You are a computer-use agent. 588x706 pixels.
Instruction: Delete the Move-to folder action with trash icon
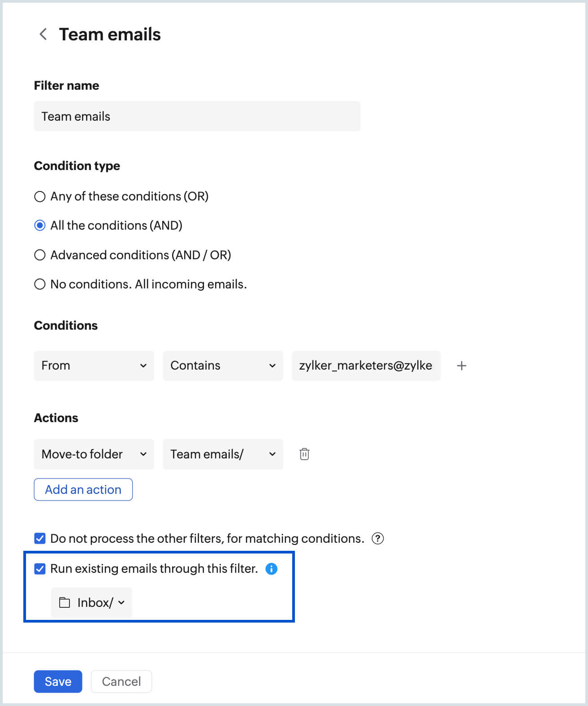coord(304,454)
